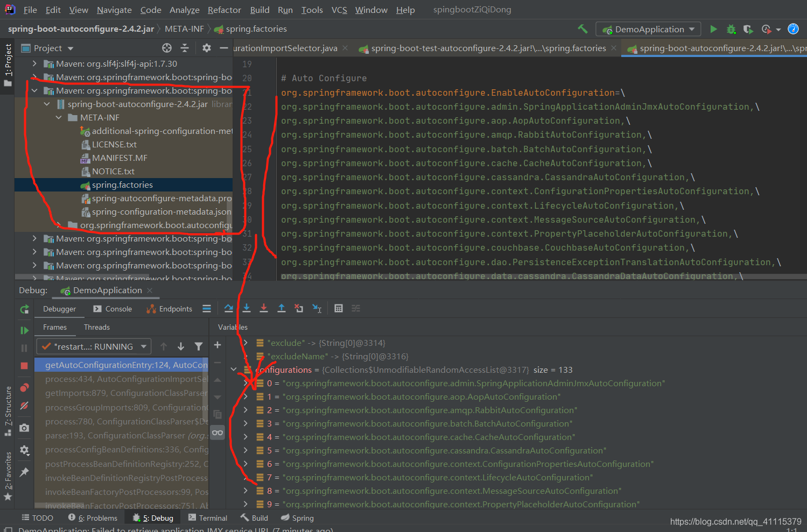This screenshot has height=532, width=807.
Task: Open the profiler actions dropdown arrow
Action: (778, 30)
